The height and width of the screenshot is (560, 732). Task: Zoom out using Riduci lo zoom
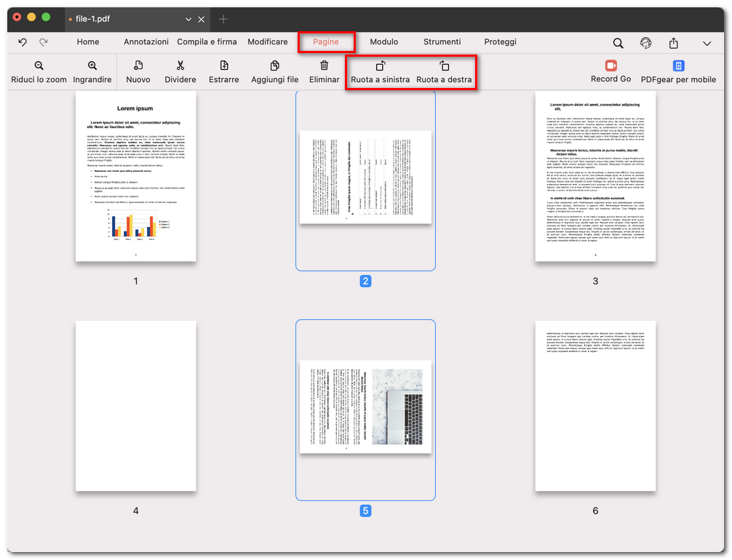point(39,73)
